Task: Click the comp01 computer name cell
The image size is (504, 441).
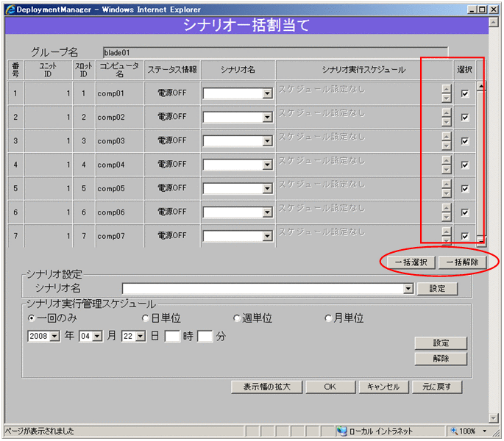Action: point(120,93)
